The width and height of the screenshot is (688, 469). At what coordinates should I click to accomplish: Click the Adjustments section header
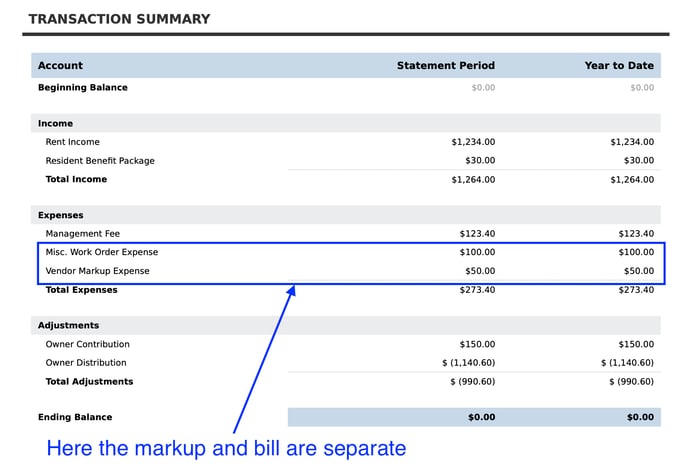click(x=68, y=326)
